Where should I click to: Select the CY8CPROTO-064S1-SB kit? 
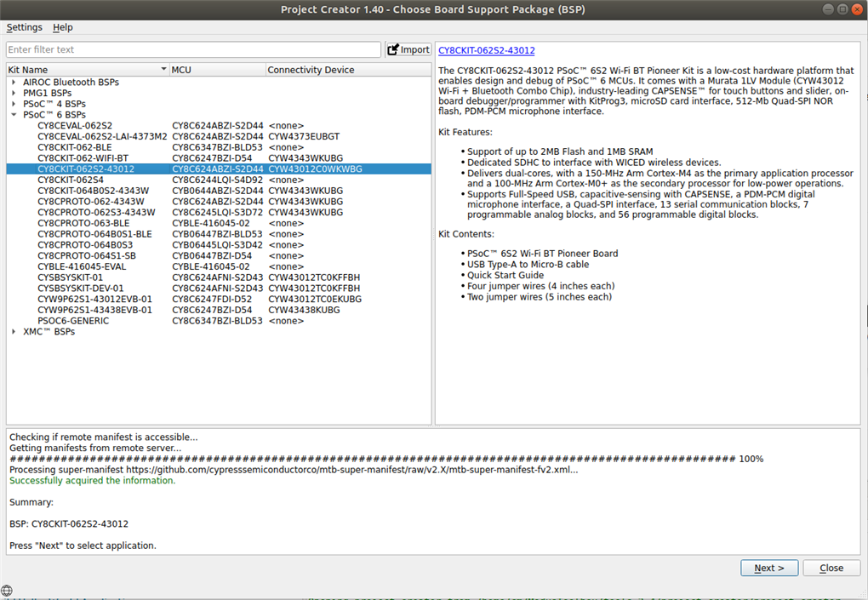[x=219, y=255]
